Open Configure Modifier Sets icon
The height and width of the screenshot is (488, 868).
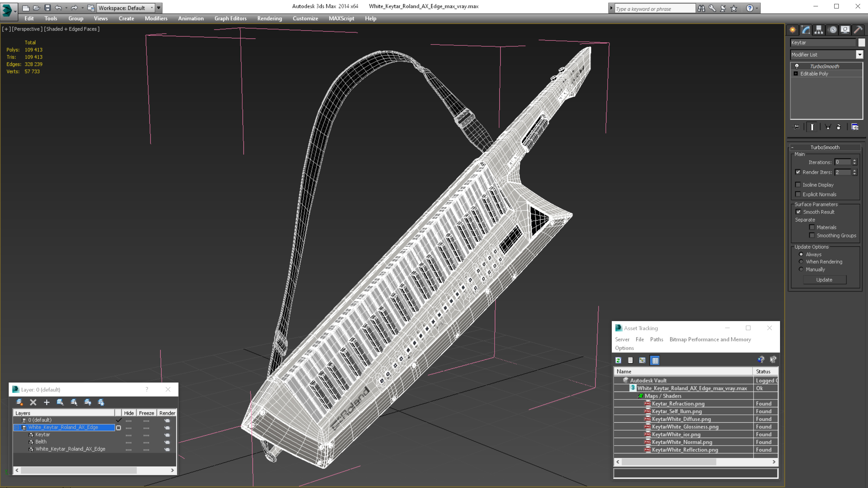tap(855, 127)
